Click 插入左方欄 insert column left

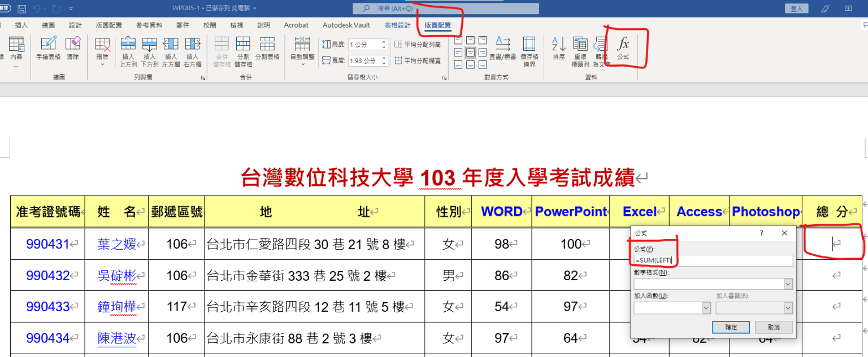[x=171, y=52]
